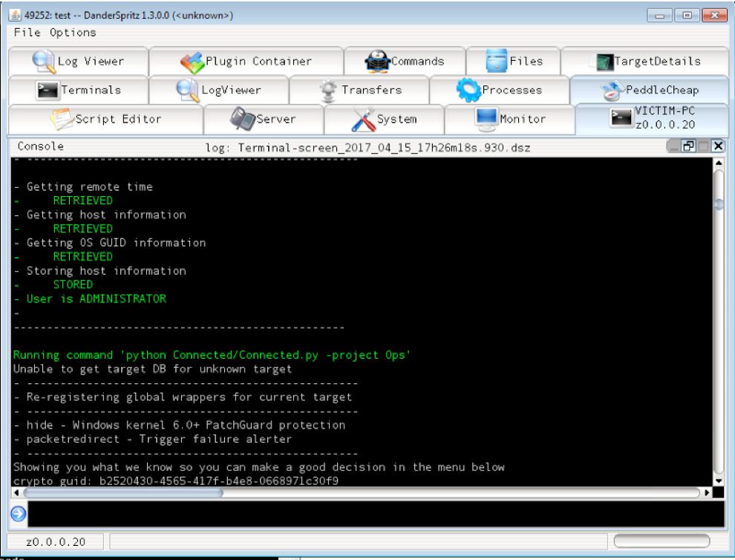Minimize the DanderSpritz window
Viewport: 735px width, 560px height.
tap(659, 16)
